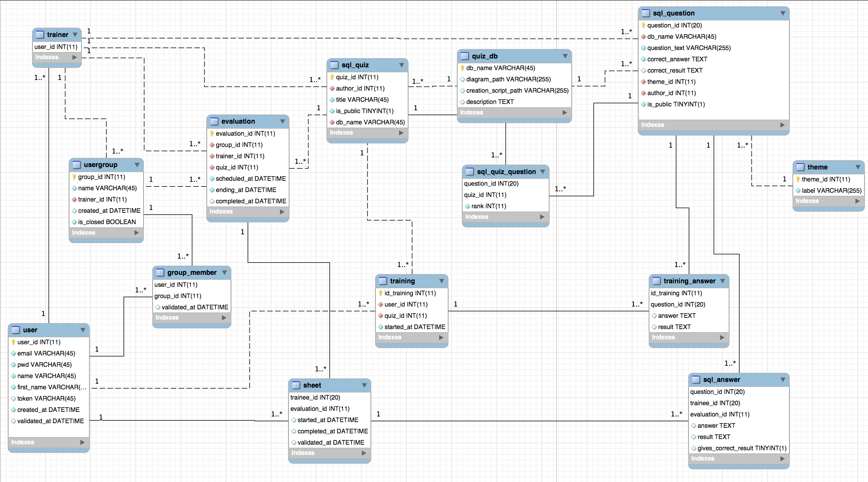Expand Indexes section of the user table
Image resolution: width=868 pixels, height=482 pixels.
point(82,442)
